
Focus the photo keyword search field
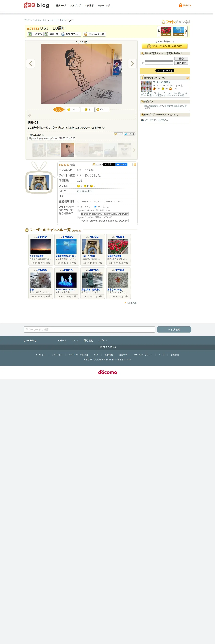pos(159,59)
